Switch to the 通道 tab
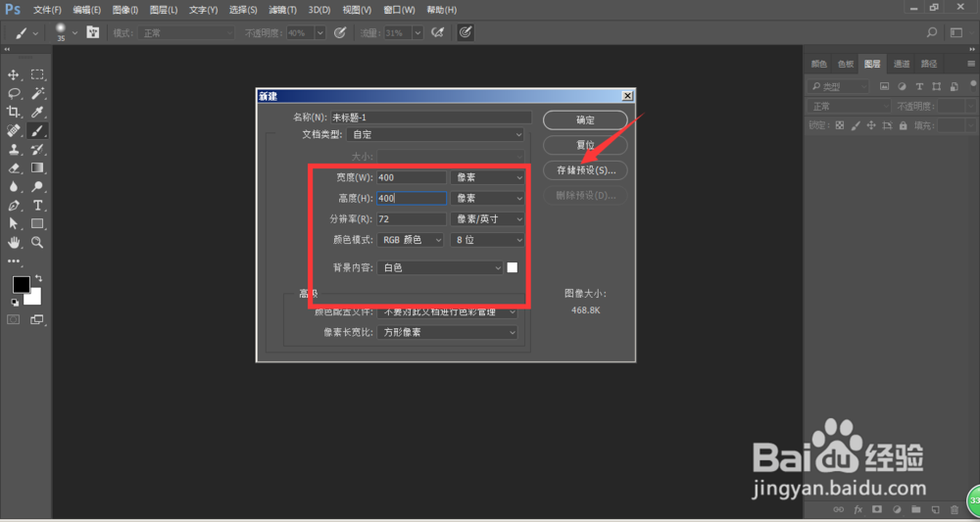This screenshot has height=522, width=980. coord(902,64)
